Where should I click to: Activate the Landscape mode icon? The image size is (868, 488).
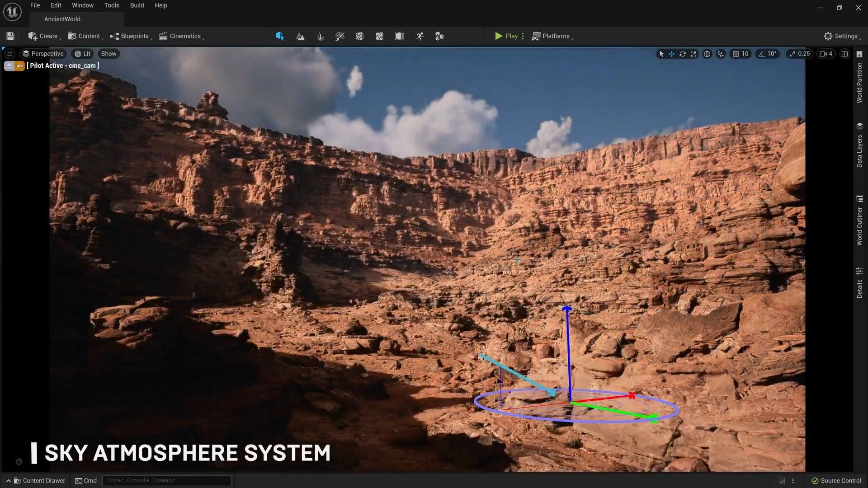(x=300, y=36)
